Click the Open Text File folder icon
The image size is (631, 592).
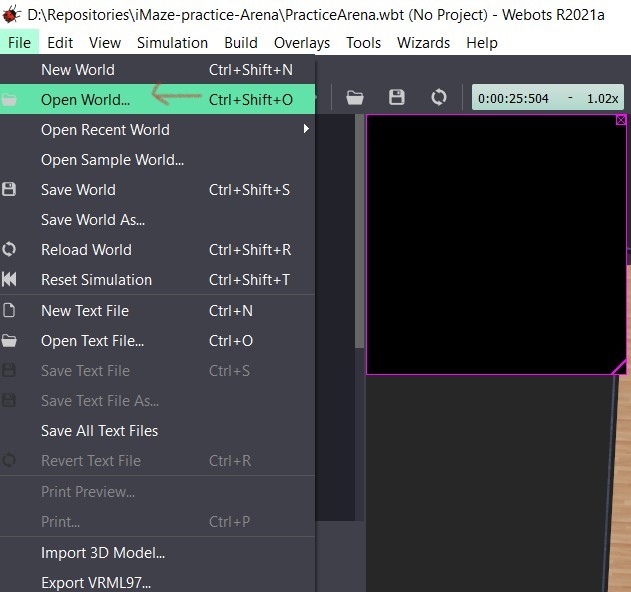pyautogui.click(x=9, y=341)
